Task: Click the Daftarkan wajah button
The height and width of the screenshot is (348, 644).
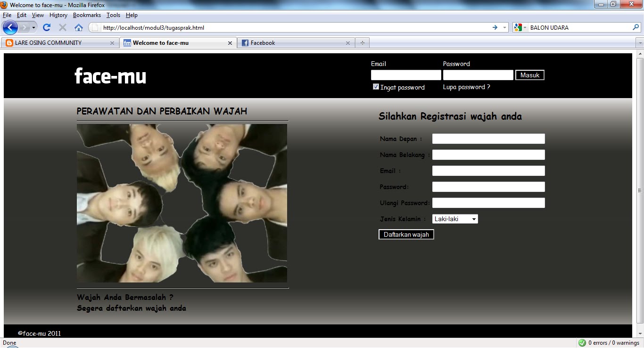Action: coord(406,234)
